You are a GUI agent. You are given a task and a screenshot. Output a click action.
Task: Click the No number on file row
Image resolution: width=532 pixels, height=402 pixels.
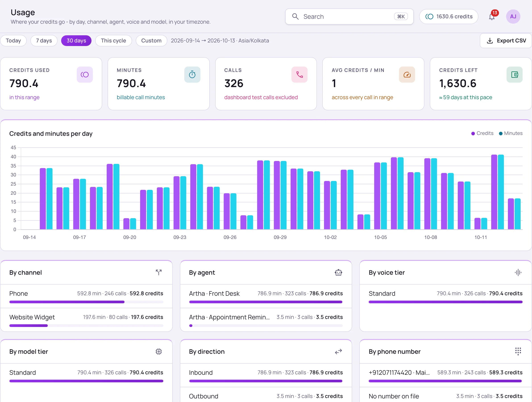point(445,395)
